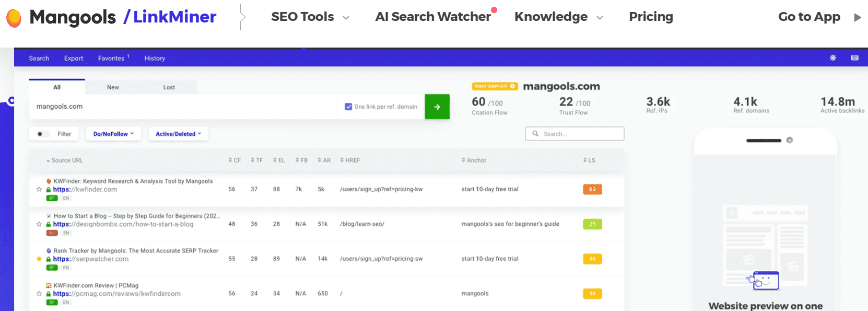
Task: Sort by LS column header
Action: (x=589, y=160)
